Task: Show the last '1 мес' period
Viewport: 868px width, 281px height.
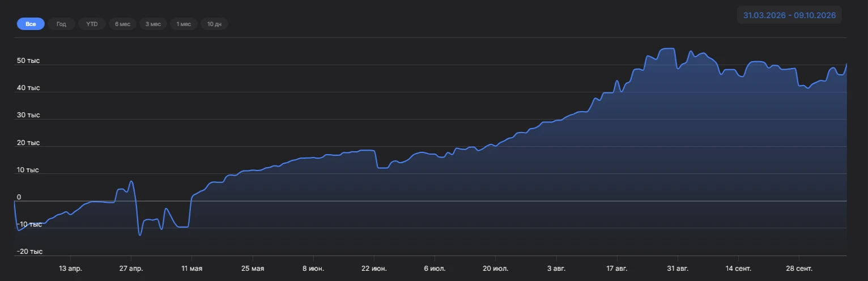Action: click(x=184, y=24)
